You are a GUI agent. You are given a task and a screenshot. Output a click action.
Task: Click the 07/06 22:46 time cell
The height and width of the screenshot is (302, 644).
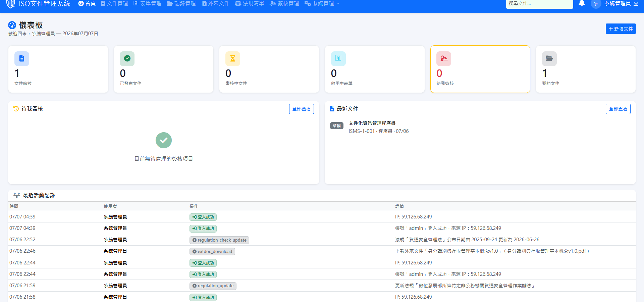click(22, 251)
